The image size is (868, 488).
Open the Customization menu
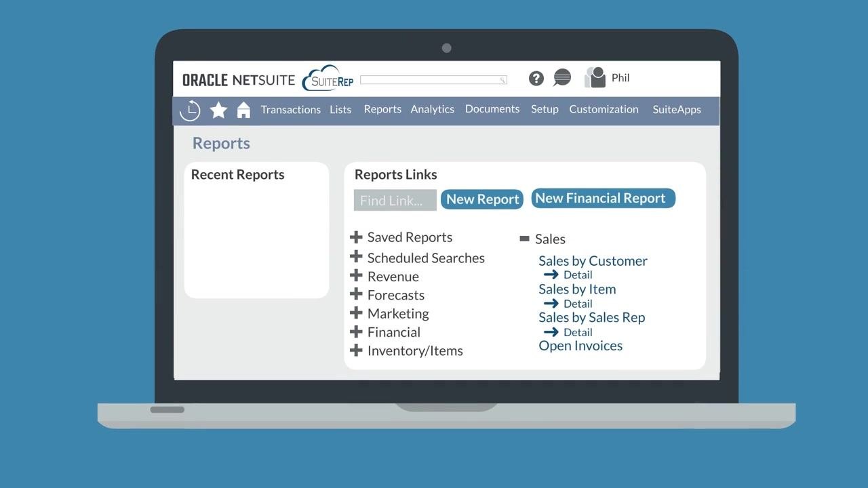pos(604,109)
